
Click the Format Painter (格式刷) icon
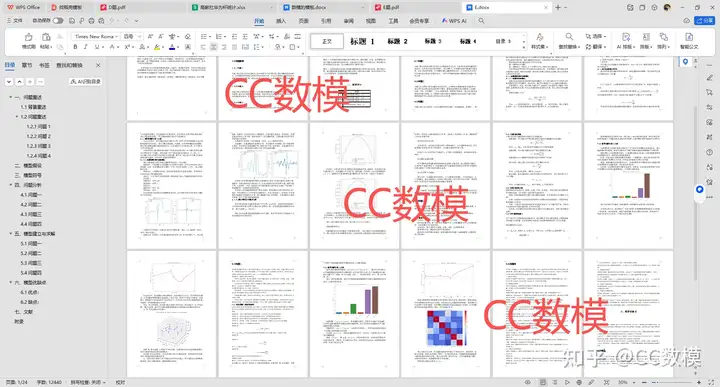[28, 37]
